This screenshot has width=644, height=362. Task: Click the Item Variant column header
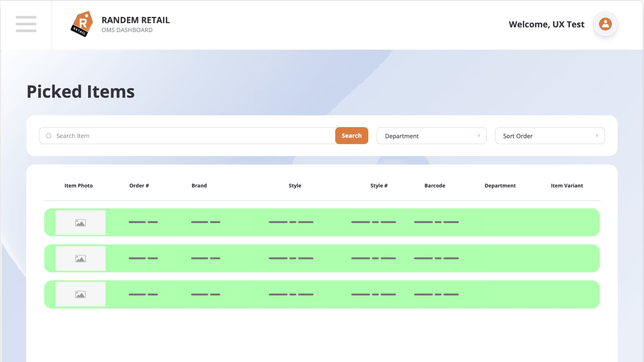coord(567,185)
